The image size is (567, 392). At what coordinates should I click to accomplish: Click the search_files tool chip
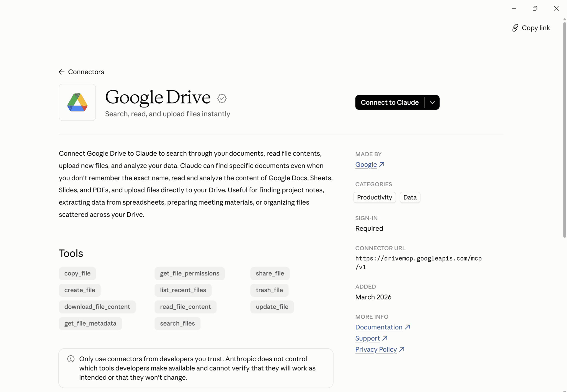pyautogui.click(x=177, y=323)
